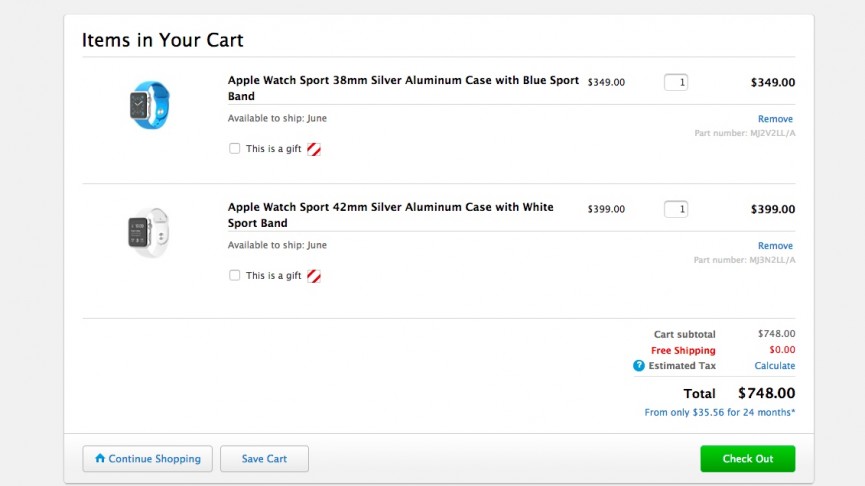Open the Apple Watch Sport 38mm product title

click(403, 88)
